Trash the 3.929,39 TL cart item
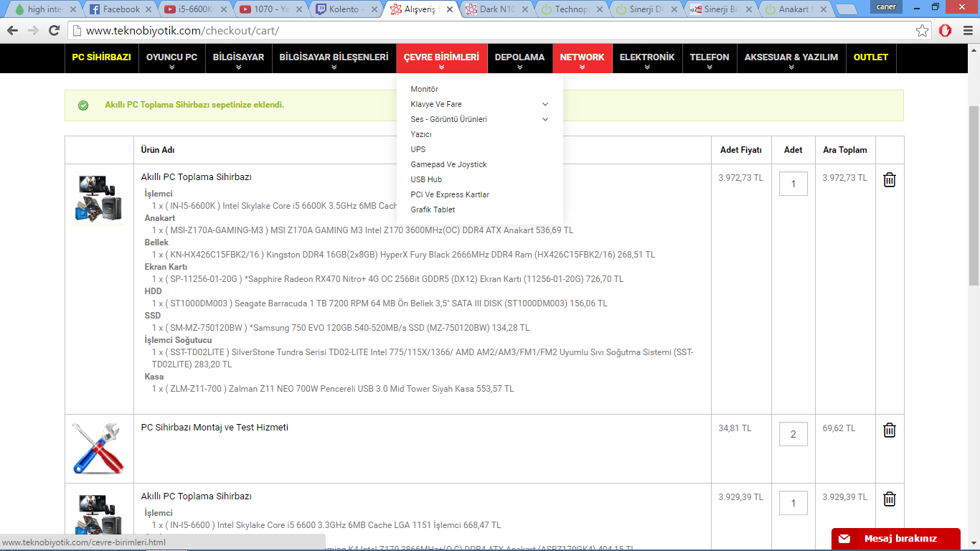 pos(890,499)
